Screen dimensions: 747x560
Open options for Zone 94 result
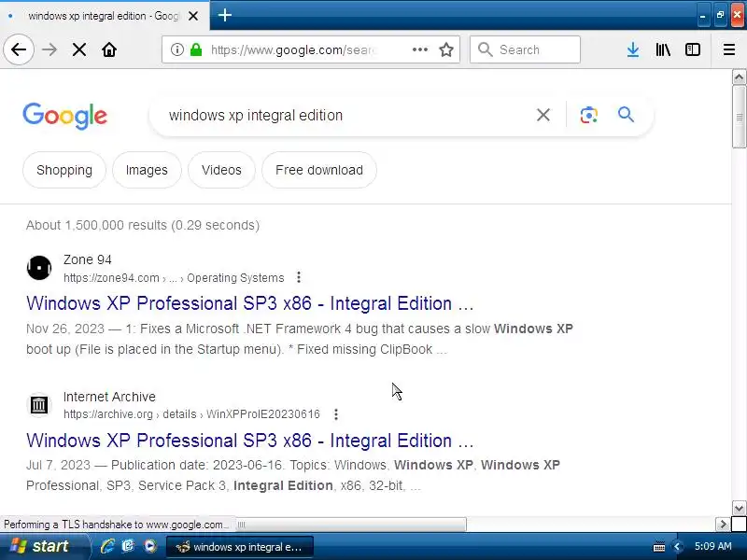click(298, 277)
